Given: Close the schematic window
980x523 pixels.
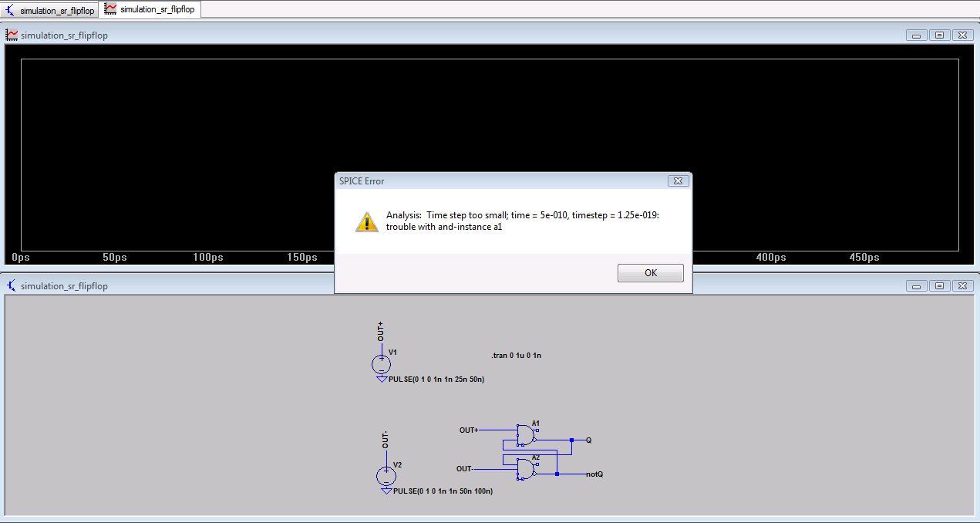Looking at the screenshot, I should point(963,285).
